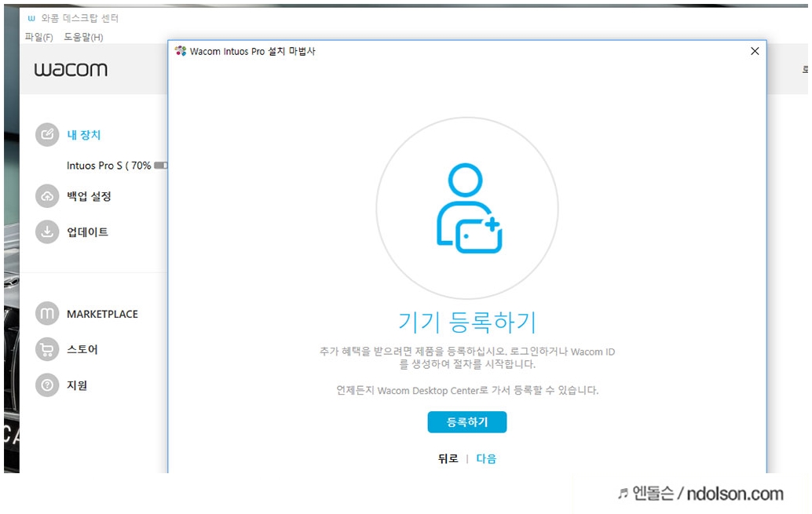Open MARKETPLACE text in sidebar
The image size is (812, 514).
point(103,314)
